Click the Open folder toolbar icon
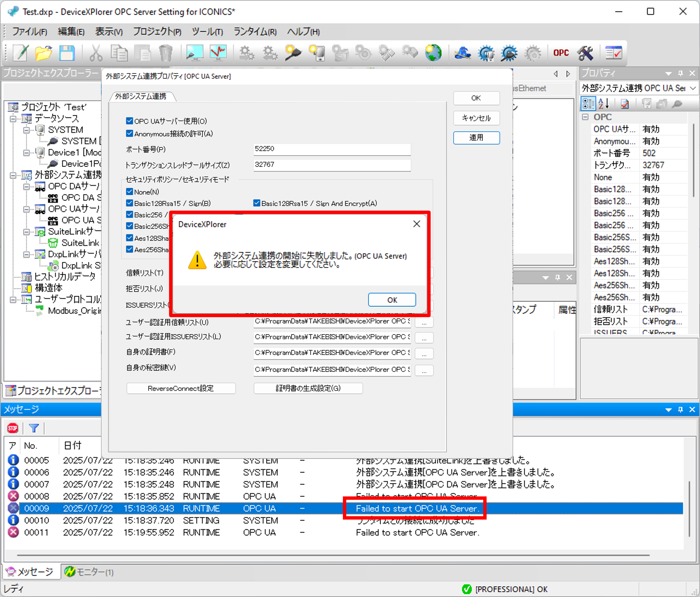Image resolution: width=700 pixels, height=597 pixels. click(x=43, y=53)
